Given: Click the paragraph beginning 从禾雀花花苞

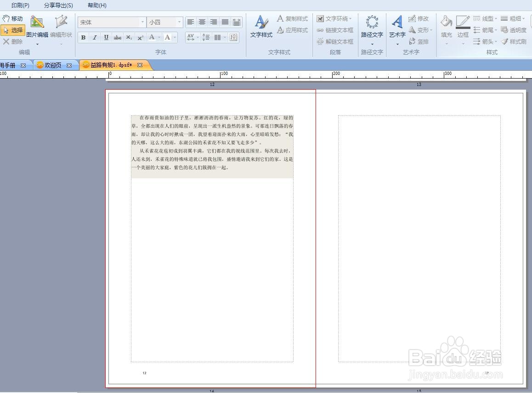Looking at the screenshot, I should point(212,159).
